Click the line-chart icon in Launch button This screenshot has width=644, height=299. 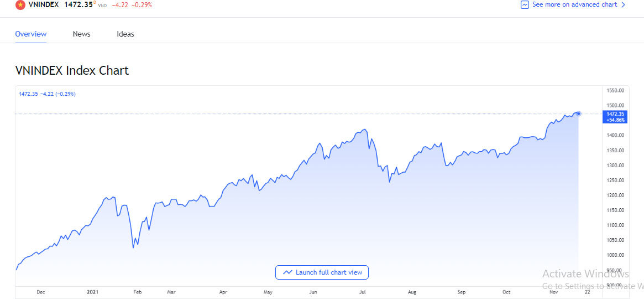click(x=287, y=272)
